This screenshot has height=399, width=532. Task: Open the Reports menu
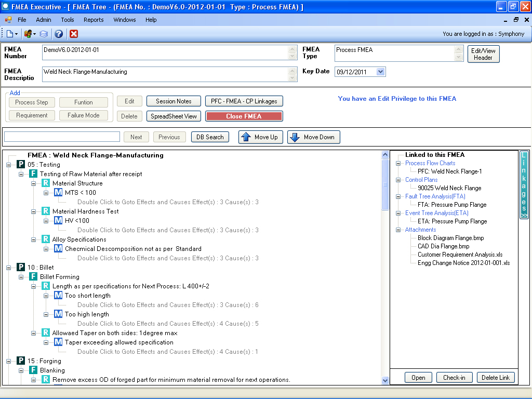coord(94,20)
